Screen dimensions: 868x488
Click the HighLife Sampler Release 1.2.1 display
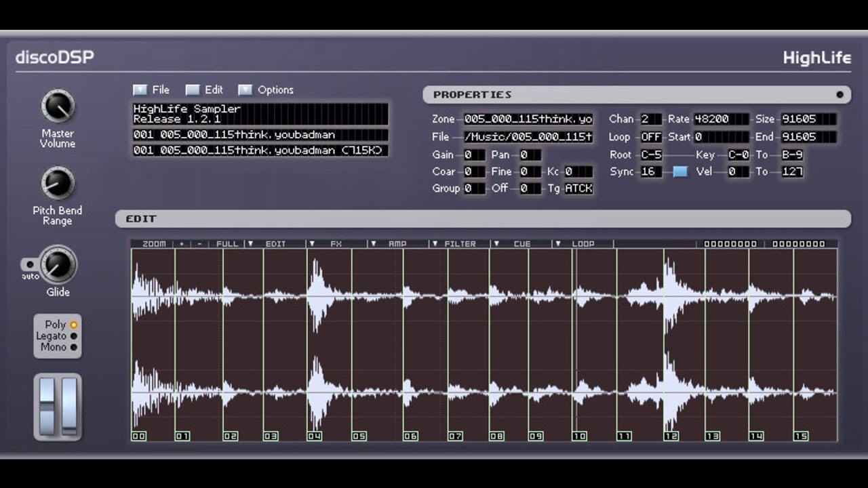[260, 114]
